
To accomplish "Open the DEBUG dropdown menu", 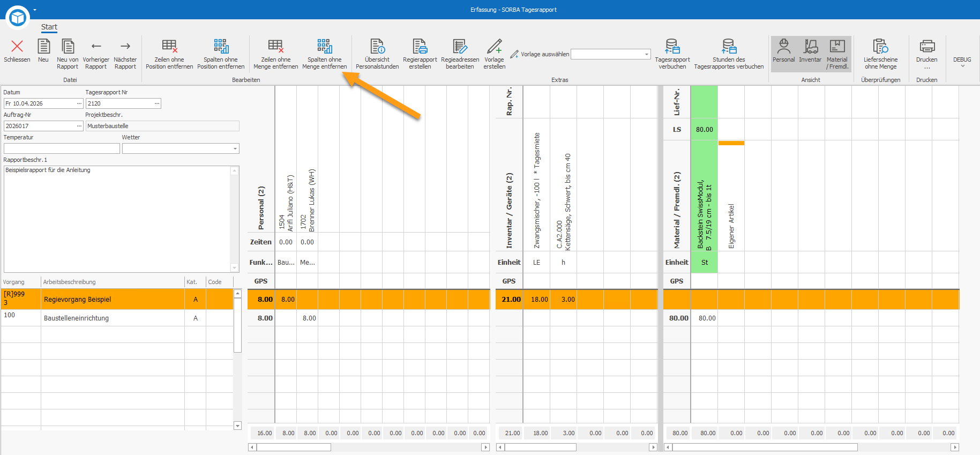I will click(962, 62).
